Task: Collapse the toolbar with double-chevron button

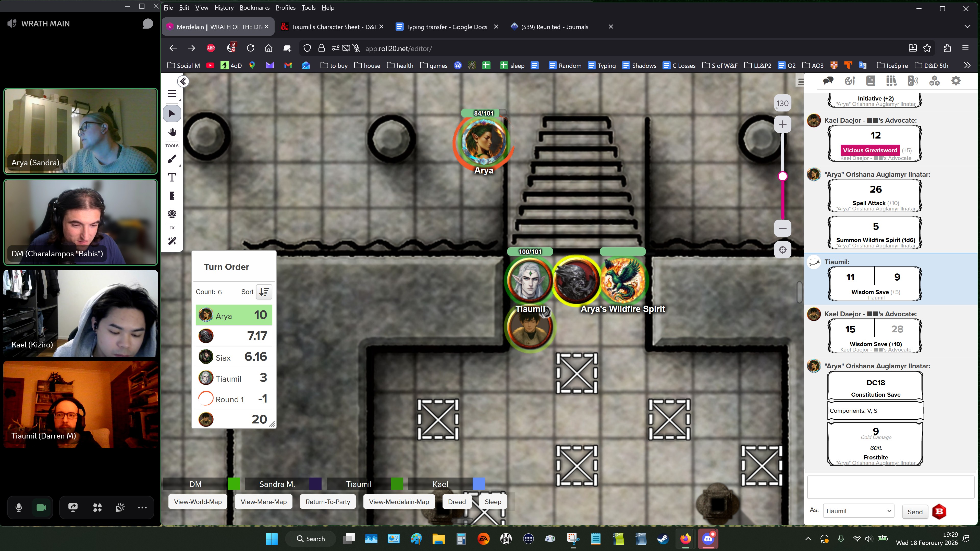Action: click(183, 81)
